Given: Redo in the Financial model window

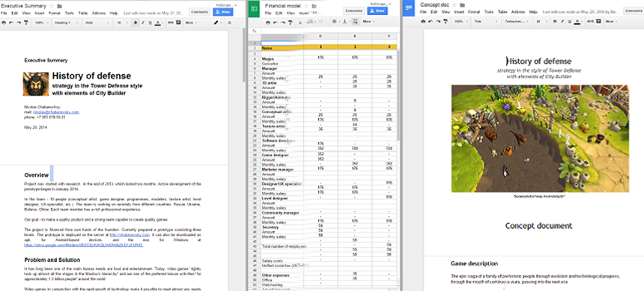Looking at the screenshot, I should click(x=282, y=22).
